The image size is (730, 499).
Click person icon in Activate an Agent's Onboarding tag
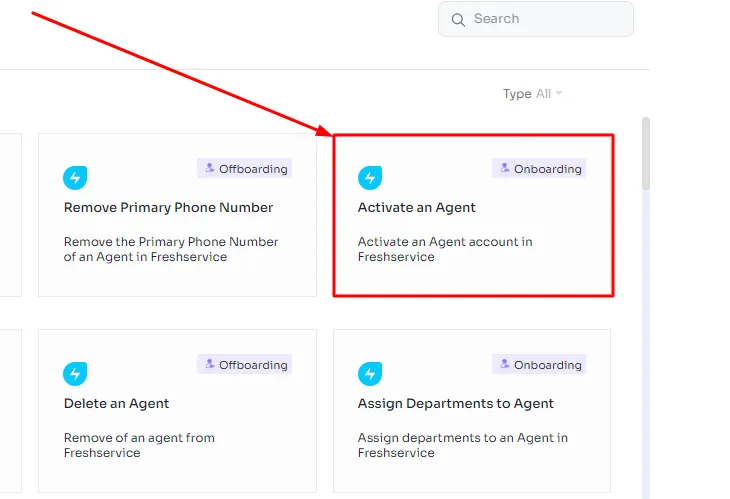[x=504, y=168]
